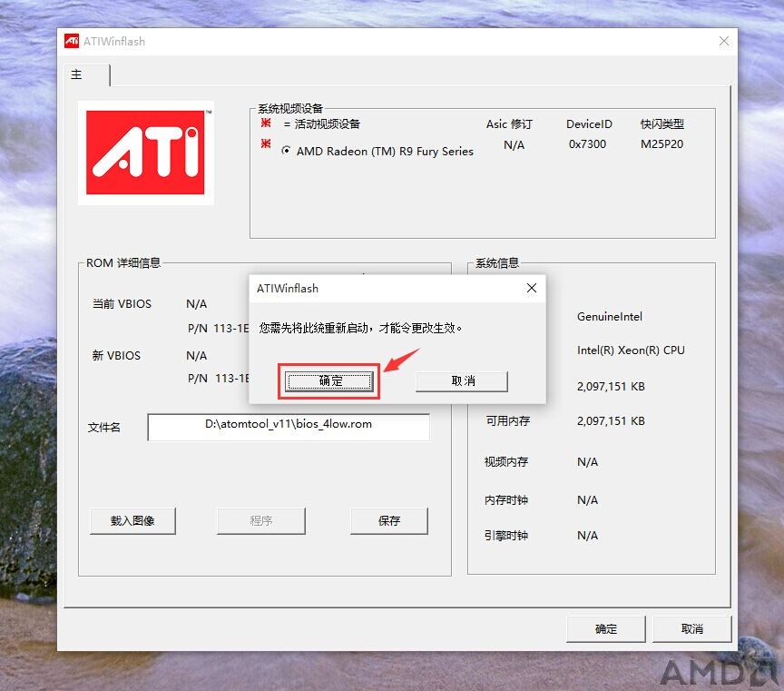Click the 'N/A' value beside 内存时钟
The width and height of the screenshot is (784, 691).
click(x=587, y=500)
